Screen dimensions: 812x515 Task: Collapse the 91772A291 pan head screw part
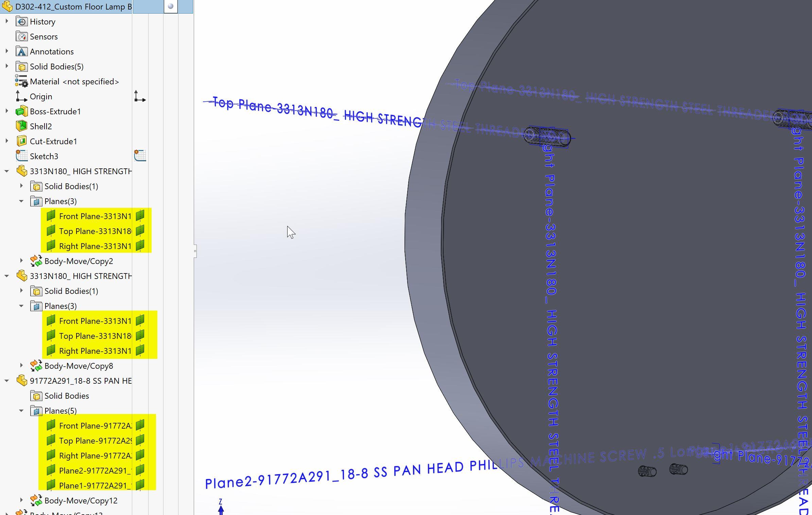tap(6, 381)
